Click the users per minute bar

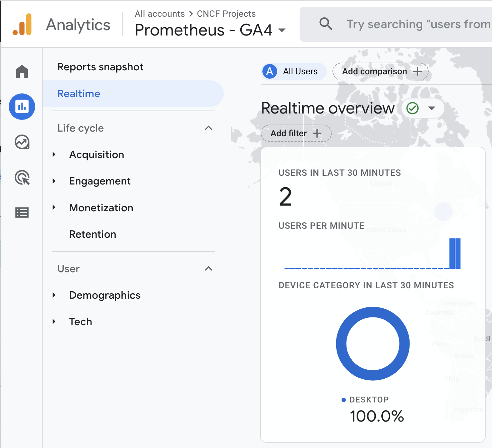pyautogui.click(x=455, y=253)
